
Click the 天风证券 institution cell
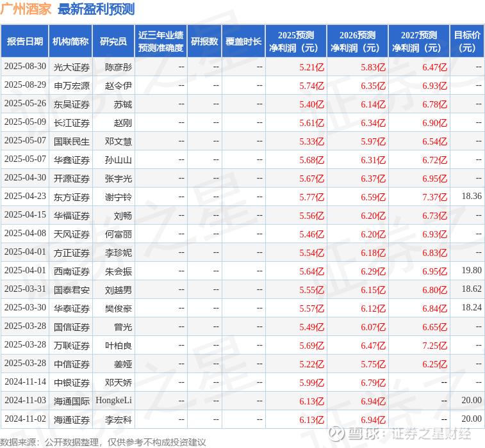72,234
